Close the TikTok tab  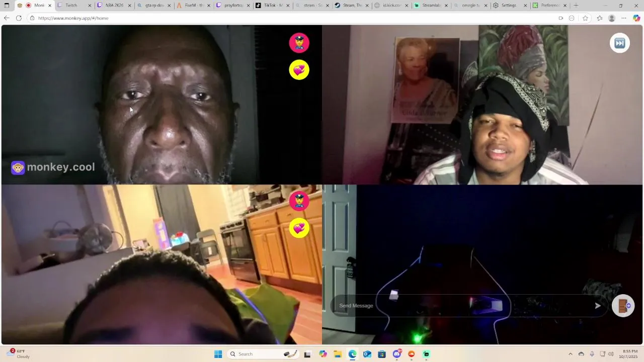point(288,6)
